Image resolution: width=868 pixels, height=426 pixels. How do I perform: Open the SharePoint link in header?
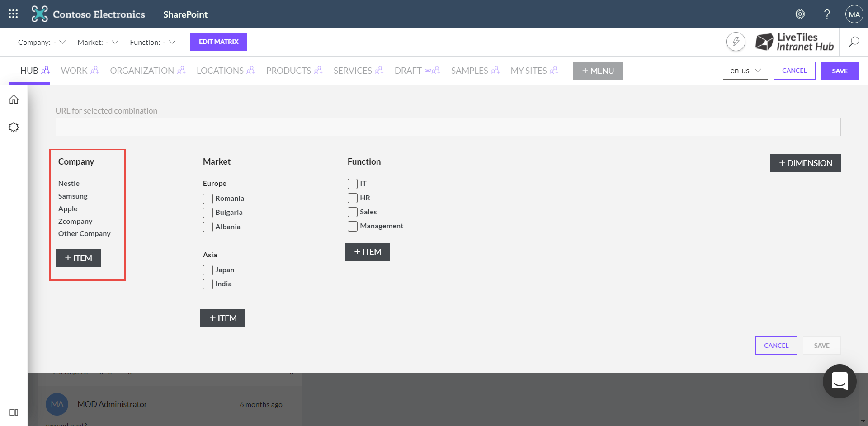(x=185, y=14)
